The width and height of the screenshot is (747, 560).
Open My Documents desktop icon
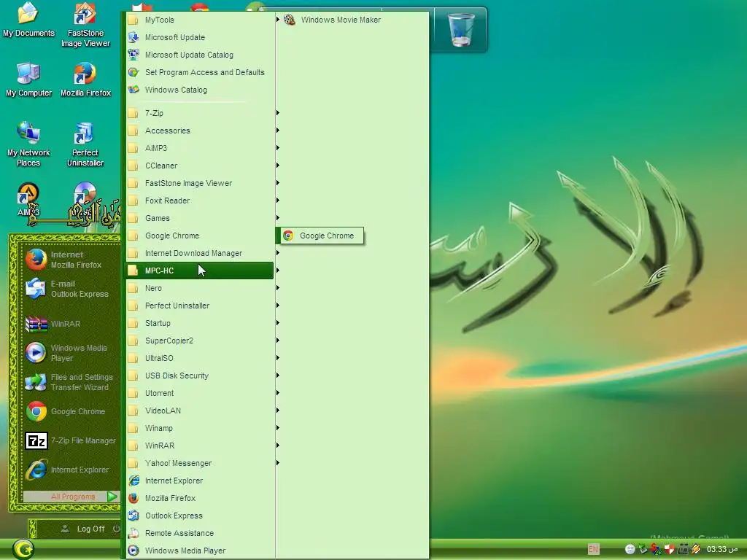28,20
